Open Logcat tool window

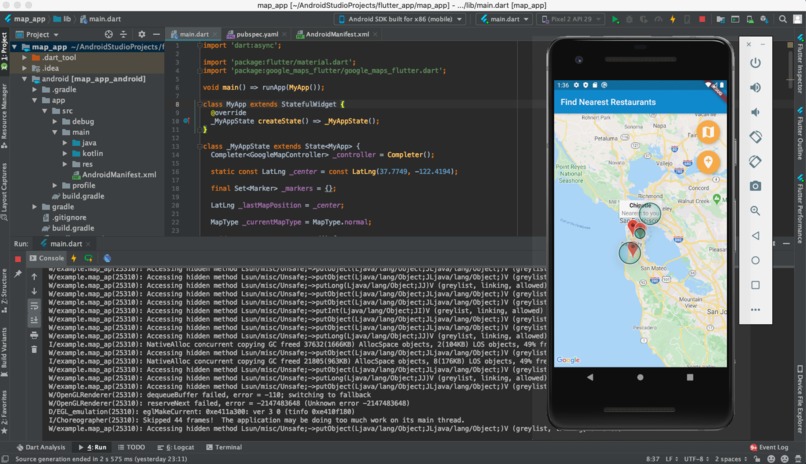coord(176,448)
